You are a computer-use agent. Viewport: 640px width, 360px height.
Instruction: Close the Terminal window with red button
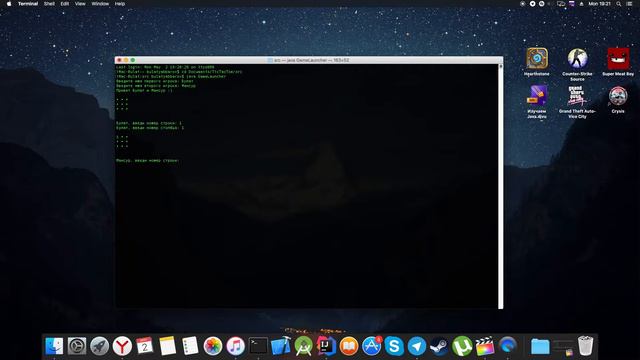119,60
